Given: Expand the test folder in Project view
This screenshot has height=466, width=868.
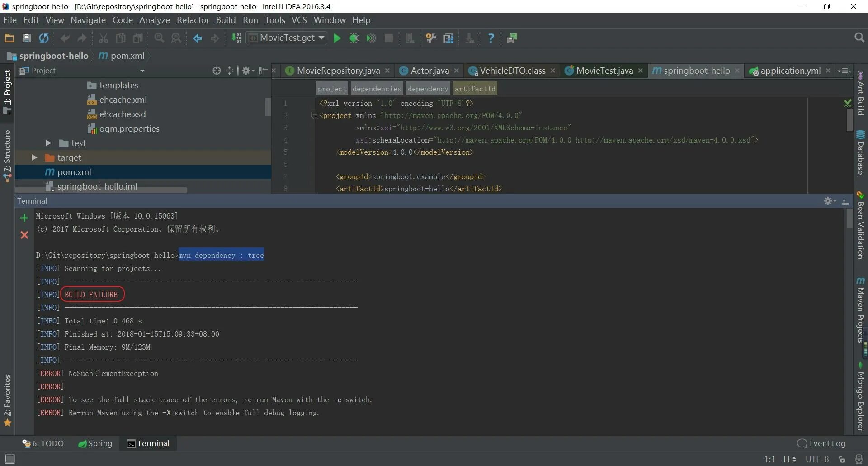Looking at the screenshot, I should coord(48,143).
